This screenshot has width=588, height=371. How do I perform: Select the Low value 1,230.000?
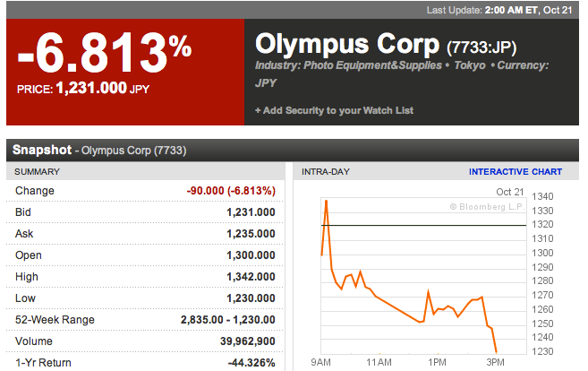[251, 298]
